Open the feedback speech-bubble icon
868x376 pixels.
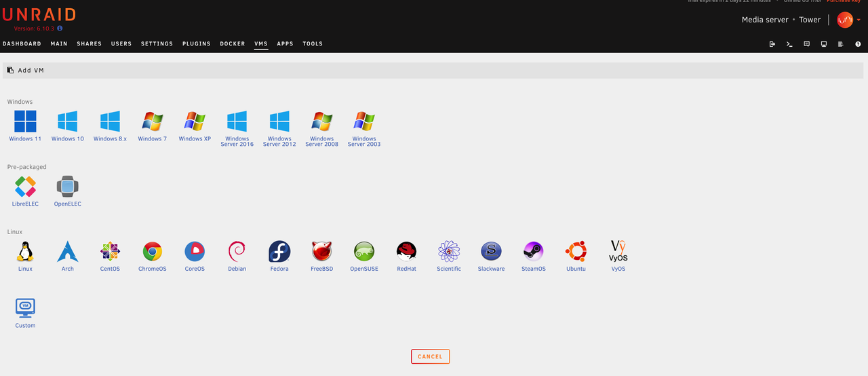click(806, 44)
